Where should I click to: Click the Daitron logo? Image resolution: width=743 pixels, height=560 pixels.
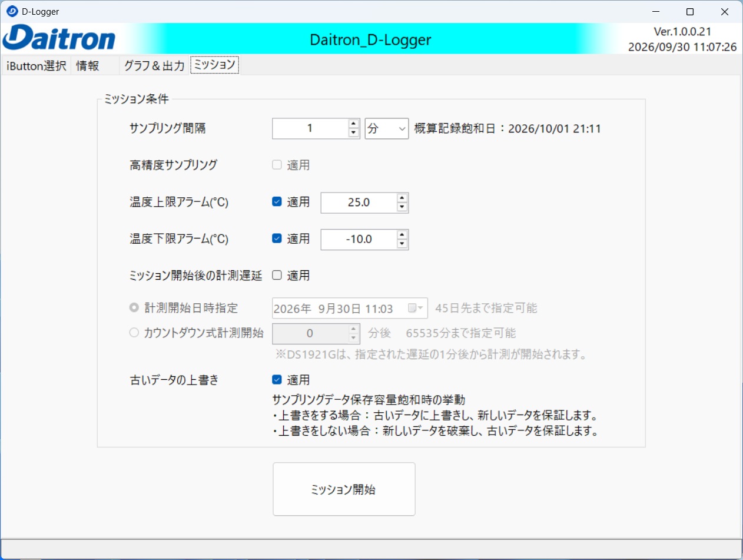pos(59,38)
